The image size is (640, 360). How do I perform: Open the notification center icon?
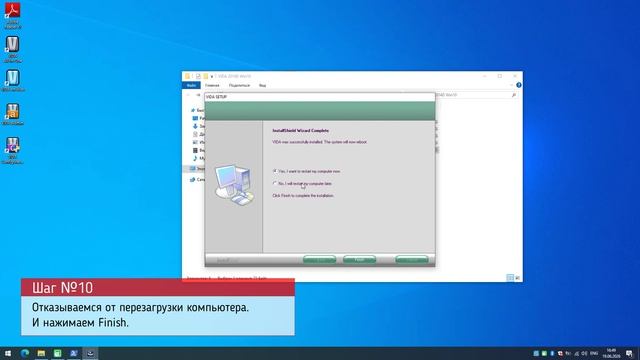click(x=629, y=353)
